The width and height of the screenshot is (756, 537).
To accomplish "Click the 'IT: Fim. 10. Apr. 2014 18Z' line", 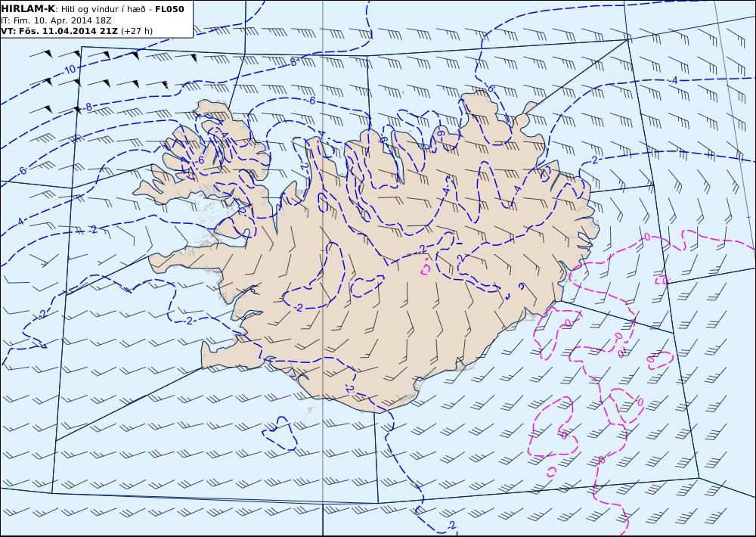I will click(57, 20).
